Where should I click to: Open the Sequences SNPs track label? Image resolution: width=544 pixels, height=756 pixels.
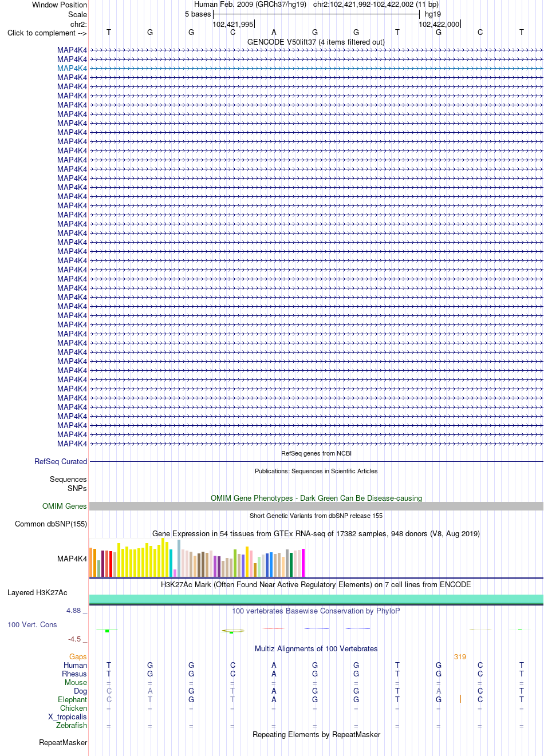tap(68, 484)
